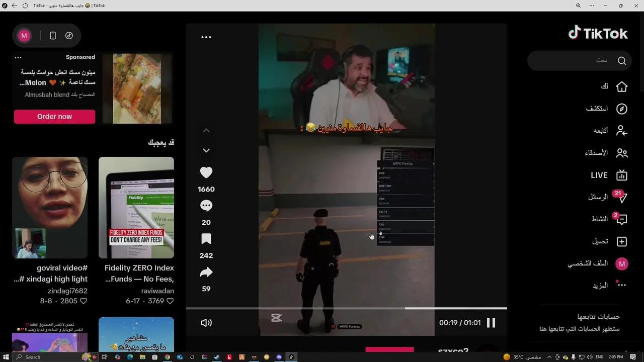
Task: Open the Explore tab استكشف
Action: (x=607, y=109)
